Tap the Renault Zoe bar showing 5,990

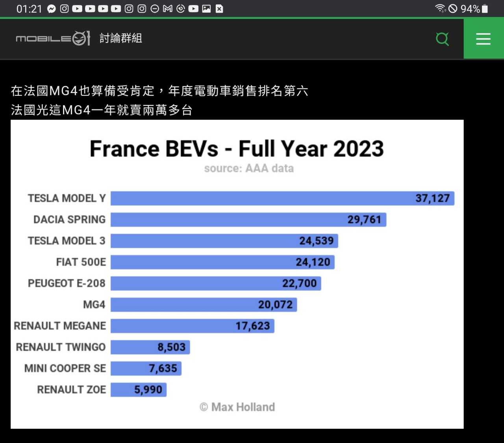(139, 390)
